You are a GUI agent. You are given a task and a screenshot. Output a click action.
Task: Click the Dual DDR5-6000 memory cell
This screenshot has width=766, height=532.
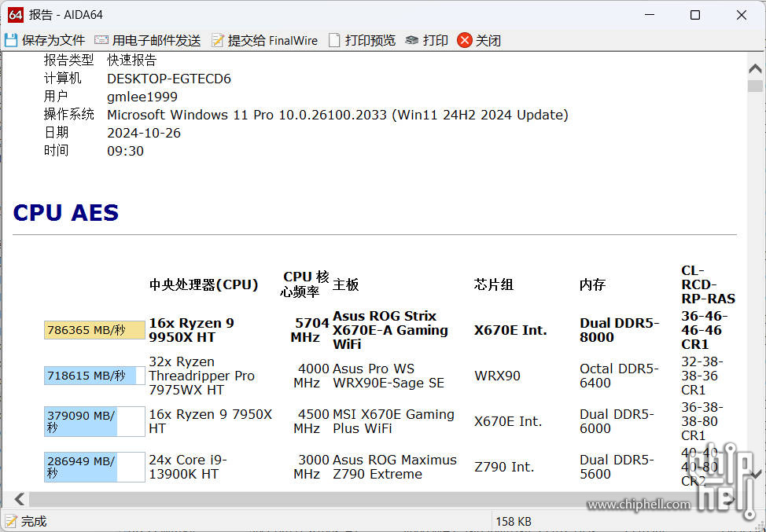coord(617,421)
